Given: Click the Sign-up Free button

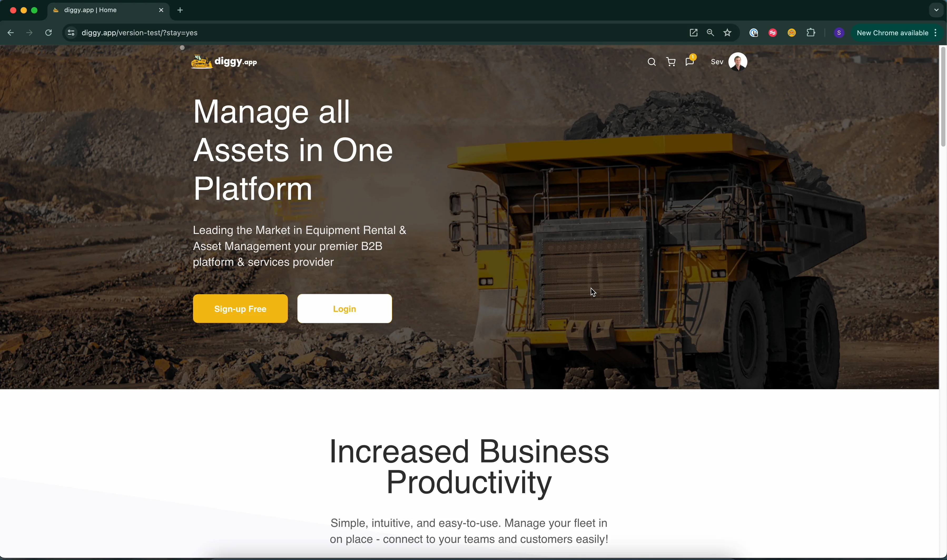Looking at the screenshot, I should [x=240, y=309].
